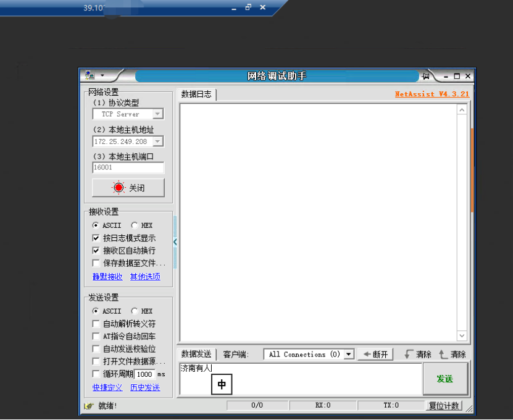Uncheck 按日志模式显示 checkbox

96,238
